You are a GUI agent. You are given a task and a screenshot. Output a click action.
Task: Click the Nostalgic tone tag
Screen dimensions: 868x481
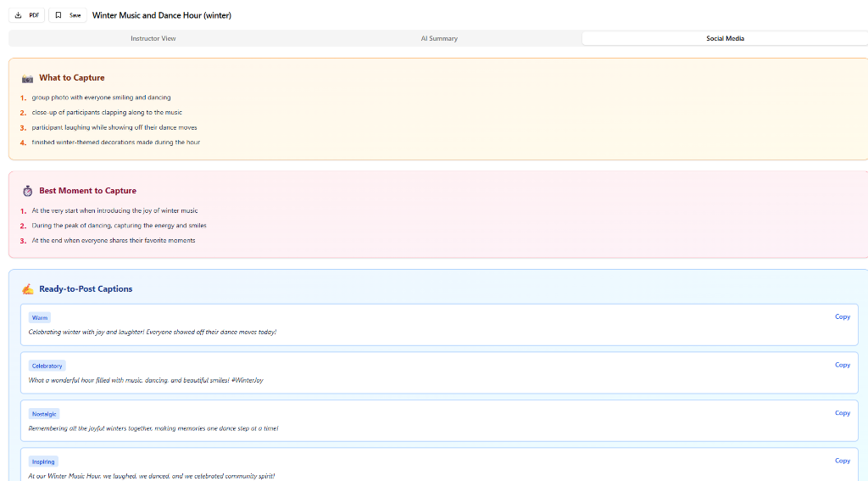[x=44, y=414]
